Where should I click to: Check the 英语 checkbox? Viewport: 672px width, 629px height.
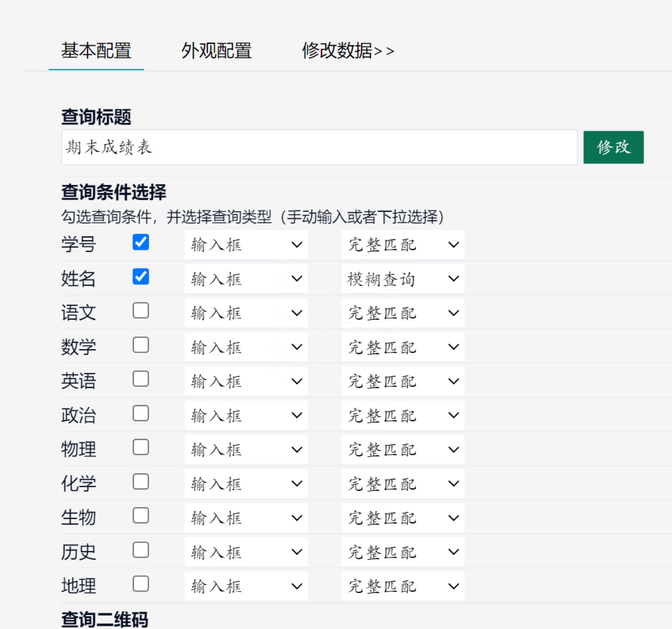point(141,379)
